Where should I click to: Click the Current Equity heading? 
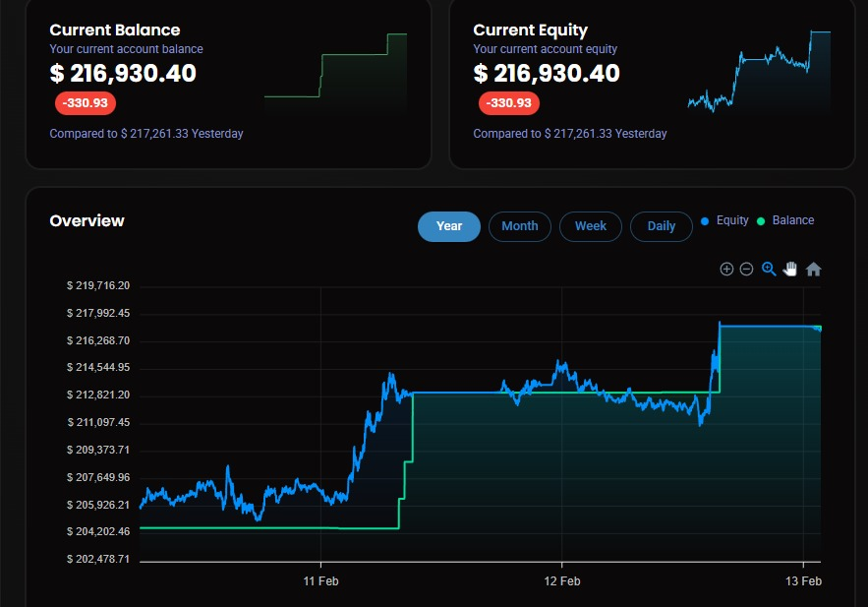(x=530, y=30)
